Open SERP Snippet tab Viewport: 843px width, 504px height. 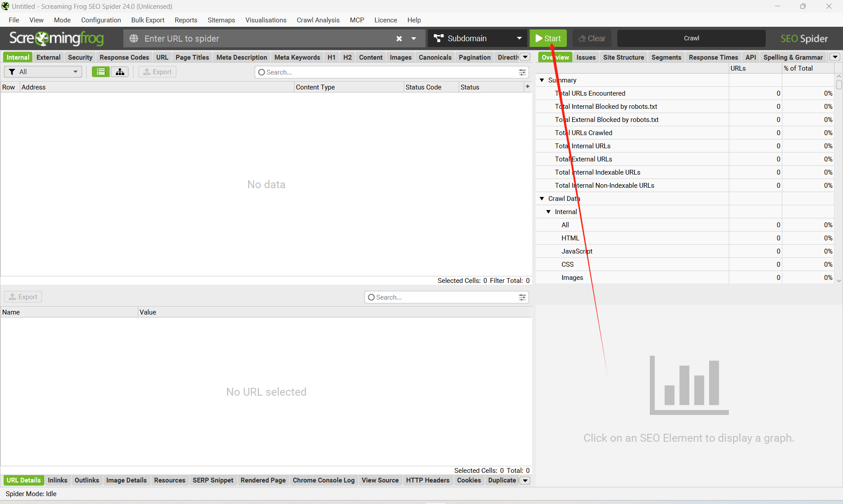tap(213, 480)
